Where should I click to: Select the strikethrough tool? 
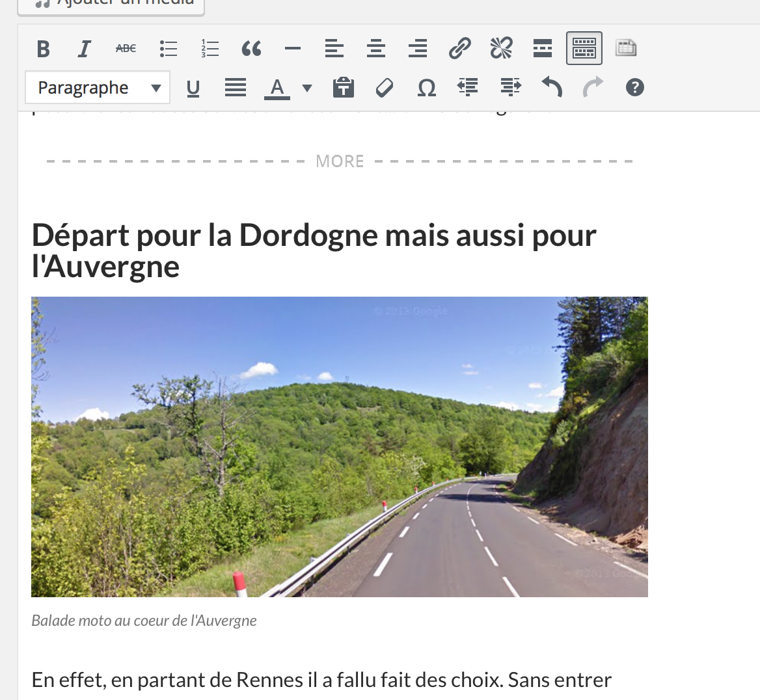pyautogui.click(x=126, y=48)
